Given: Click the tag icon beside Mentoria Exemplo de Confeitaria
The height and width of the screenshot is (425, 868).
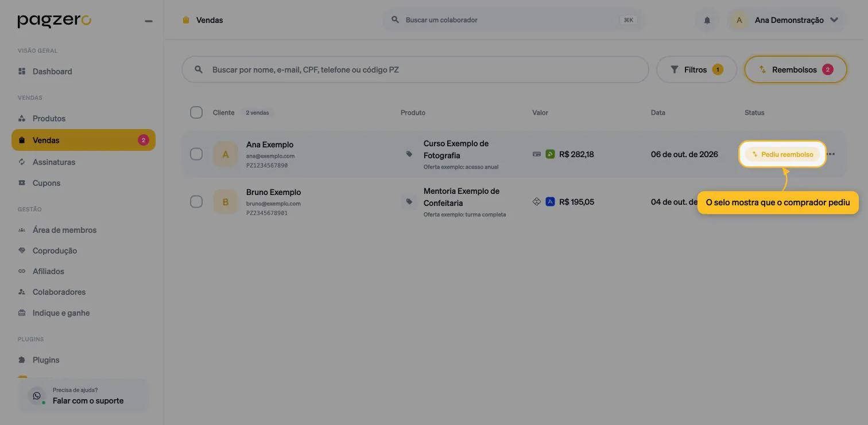Looking at the screenshot, I should coord(409,202).
